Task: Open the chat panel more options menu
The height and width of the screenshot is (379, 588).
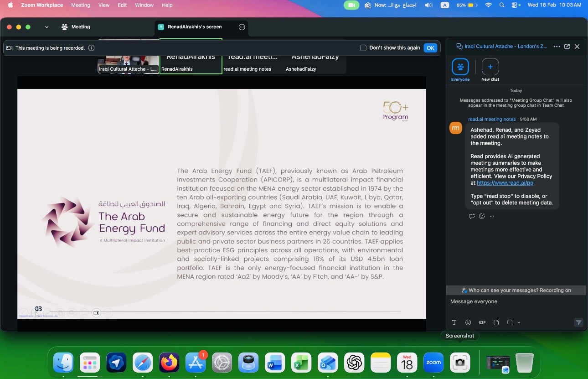Action: 557,47
